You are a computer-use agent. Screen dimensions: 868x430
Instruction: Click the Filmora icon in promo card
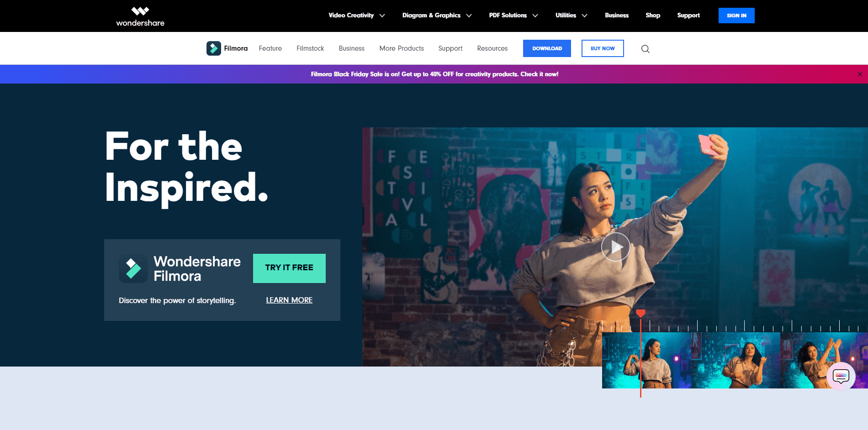coord(133,268)
